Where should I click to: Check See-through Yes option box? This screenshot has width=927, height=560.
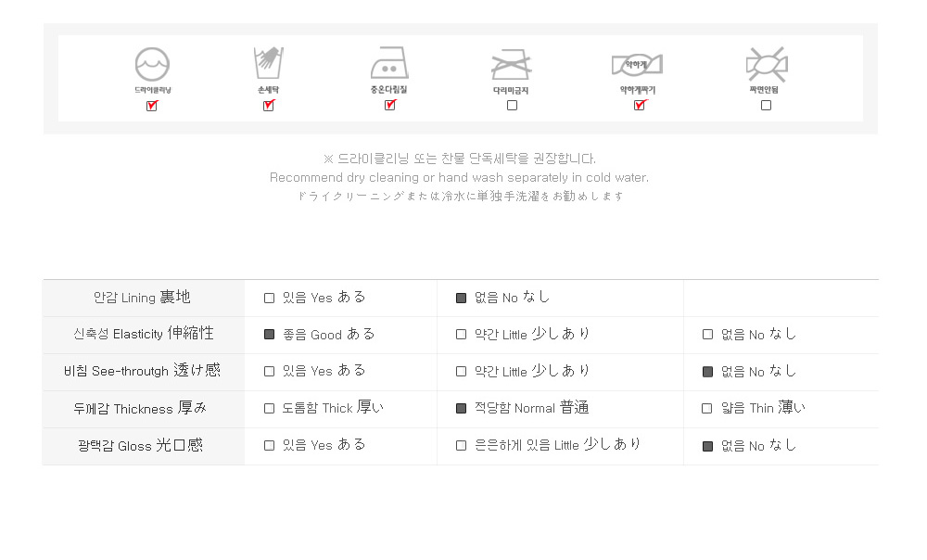pos(269,372)
